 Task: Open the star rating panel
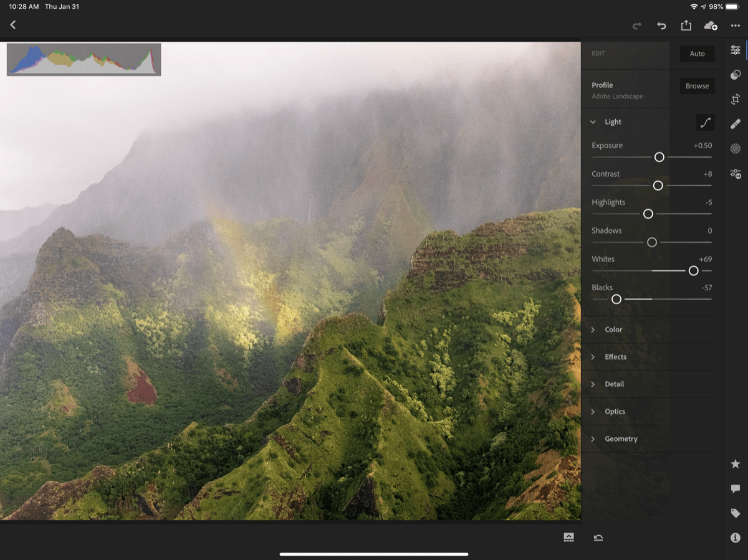tap(736, 464)
